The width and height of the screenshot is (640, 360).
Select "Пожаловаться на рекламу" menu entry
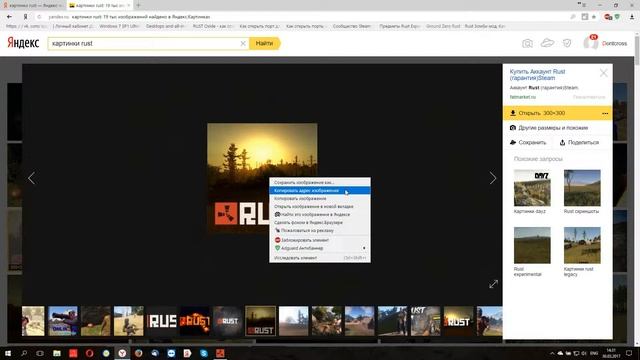pos(320,231)
